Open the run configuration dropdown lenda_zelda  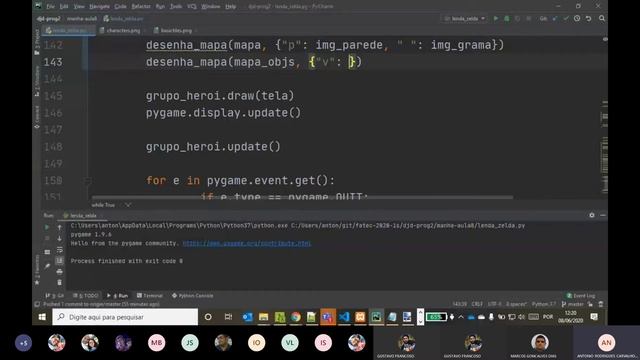point(464,18)
